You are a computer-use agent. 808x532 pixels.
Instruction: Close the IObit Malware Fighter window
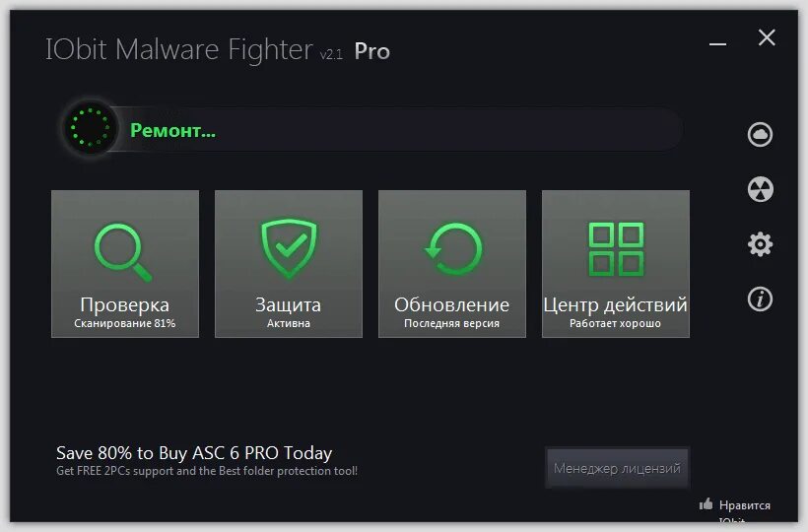pos(767,38)
